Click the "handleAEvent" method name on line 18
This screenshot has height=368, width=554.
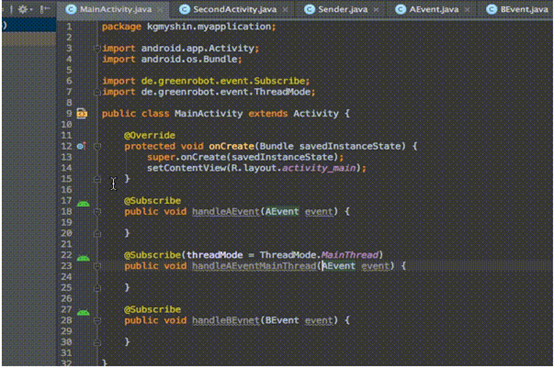point(226,212)
